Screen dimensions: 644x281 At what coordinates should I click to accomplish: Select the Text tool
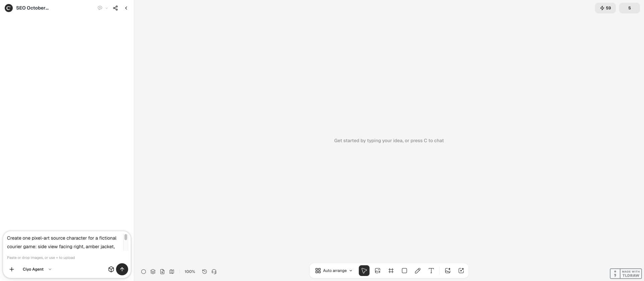click(x=431, y=271)
